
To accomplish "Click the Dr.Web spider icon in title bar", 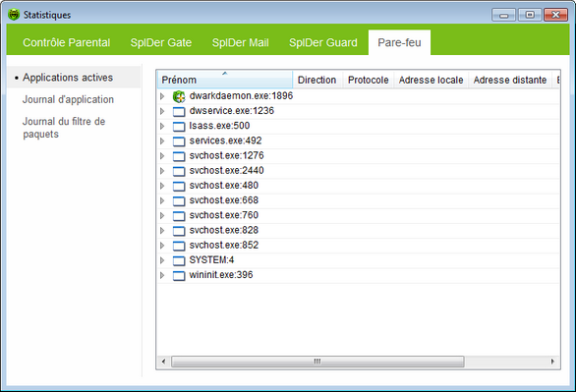I will [x=14, y=15].
